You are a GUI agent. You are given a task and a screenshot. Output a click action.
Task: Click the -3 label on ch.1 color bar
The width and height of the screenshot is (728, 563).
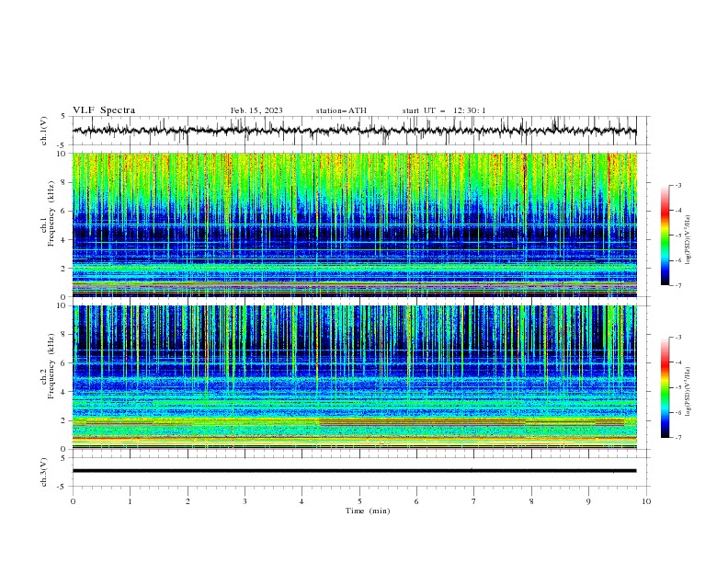pyautogui.click(x=677, y=185)
